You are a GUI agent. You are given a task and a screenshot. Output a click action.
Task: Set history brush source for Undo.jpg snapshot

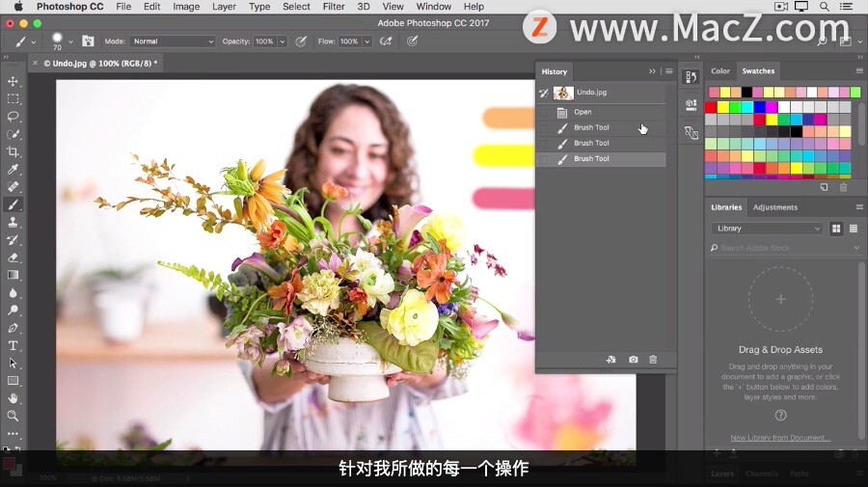click(544, 93)
